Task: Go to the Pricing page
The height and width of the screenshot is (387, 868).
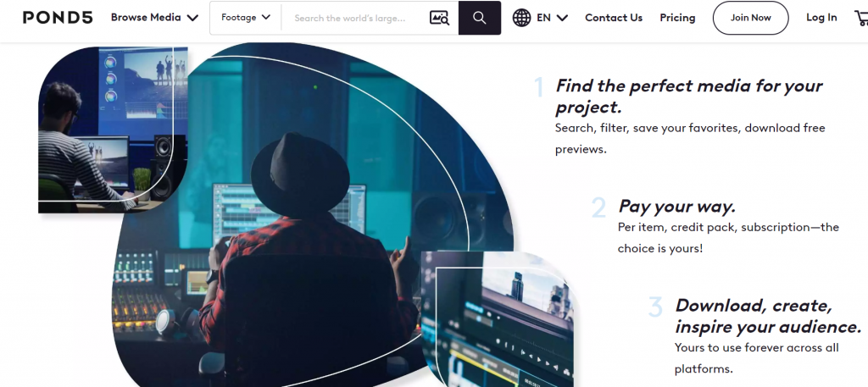Action: pos(677,18)
